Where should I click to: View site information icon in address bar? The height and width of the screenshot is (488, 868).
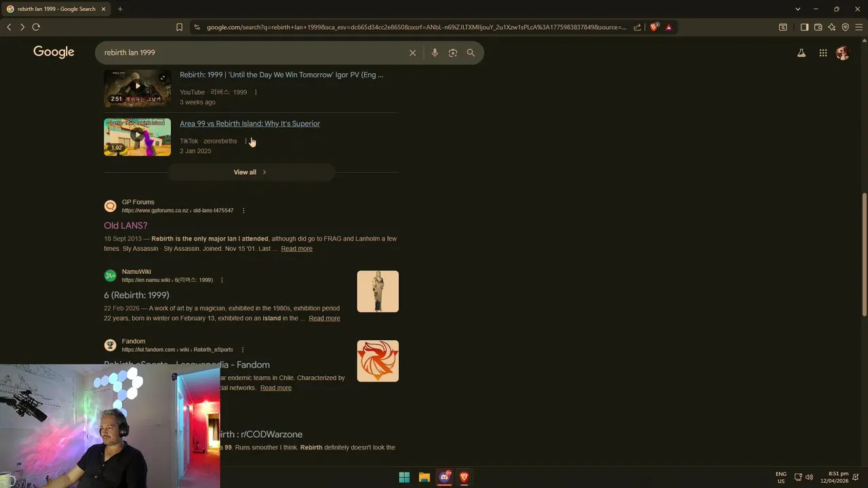tap(197, 27)
